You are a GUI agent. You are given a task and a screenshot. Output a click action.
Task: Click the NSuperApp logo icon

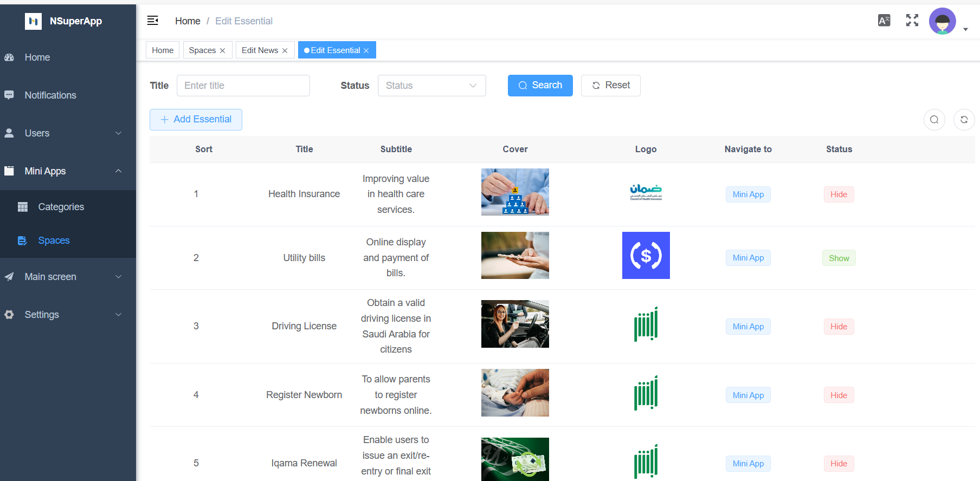click(33, 21)
